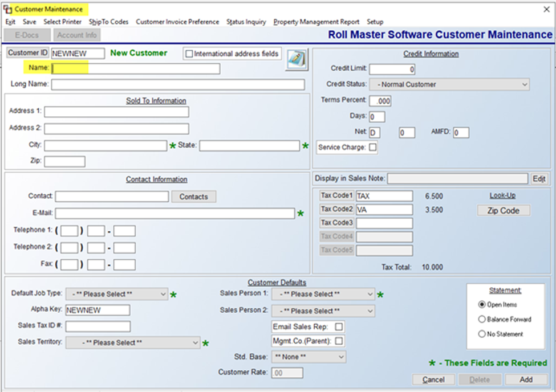Select the Balance Forward statement option
This screenshot has height=392, width=556.
click(x=482, y=319)
